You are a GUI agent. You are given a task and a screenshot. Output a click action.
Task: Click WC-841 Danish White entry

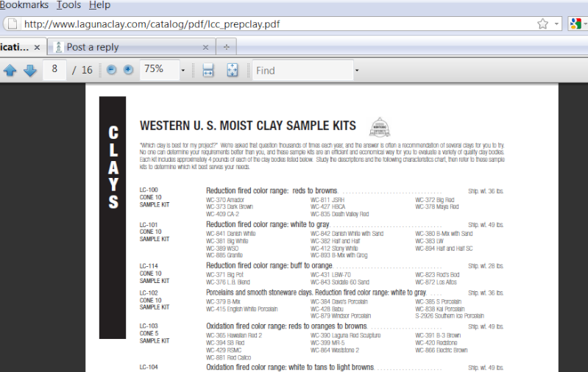pos(230,234)
